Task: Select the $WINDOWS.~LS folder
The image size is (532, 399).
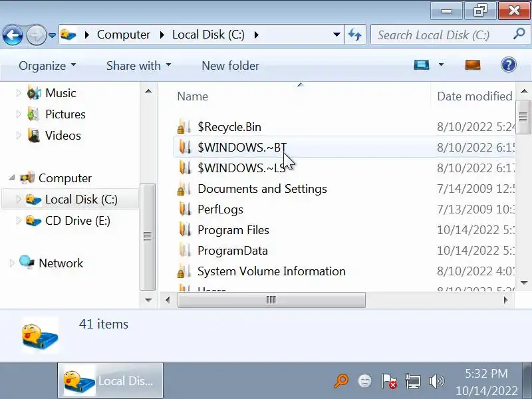Action: coord(241,168)
